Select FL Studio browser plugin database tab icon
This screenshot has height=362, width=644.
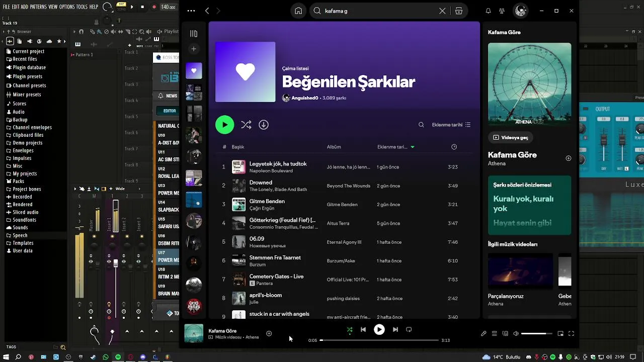30,41
